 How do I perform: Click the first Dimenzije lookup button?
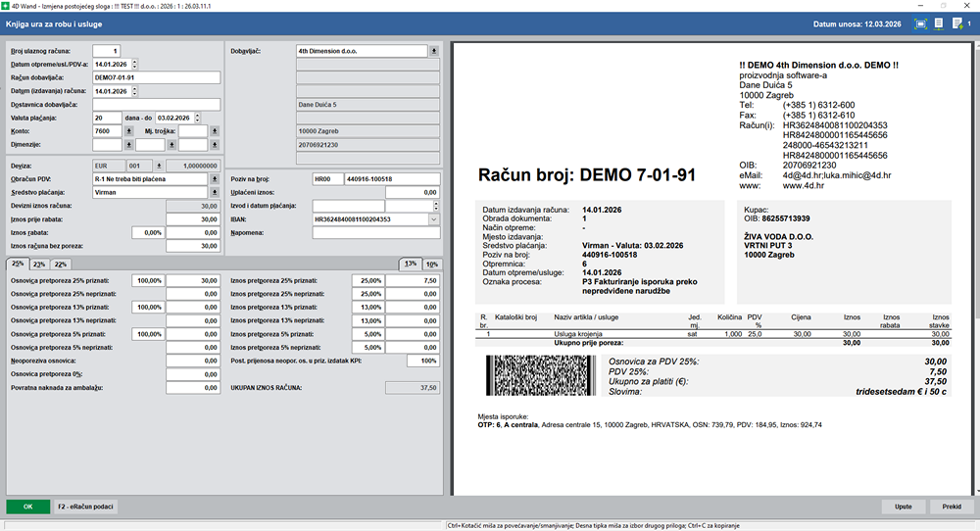(x=129, y=144)
